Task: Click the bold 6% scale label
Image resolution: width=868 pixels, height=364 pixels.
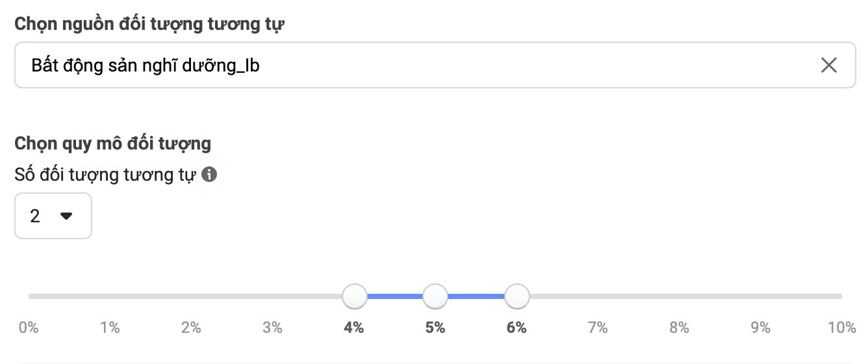Action: click(517, 328)
